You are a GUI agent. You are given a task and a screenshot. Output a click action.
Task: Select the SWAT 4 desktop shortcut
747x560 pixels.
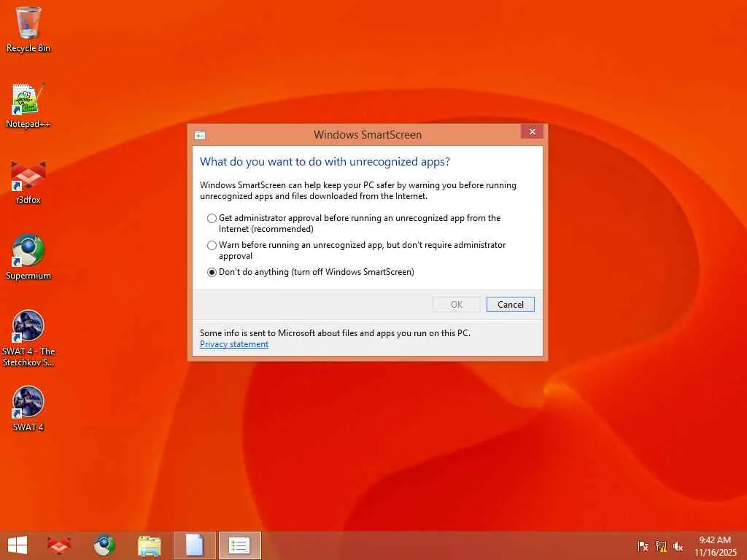coord(28,408)
